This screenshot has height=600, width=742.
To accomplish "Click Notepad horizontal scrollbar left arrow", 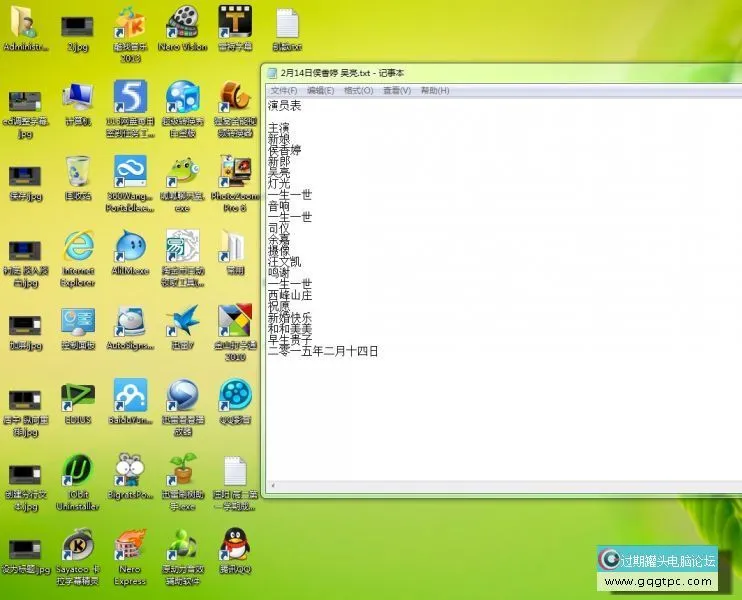I will (x=273, y=485).
